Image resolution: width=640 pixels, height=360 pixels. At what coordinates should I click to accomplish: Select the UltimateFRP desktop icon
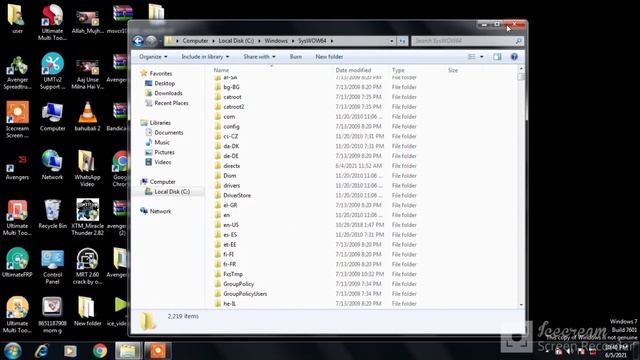(x=17, y=262)
